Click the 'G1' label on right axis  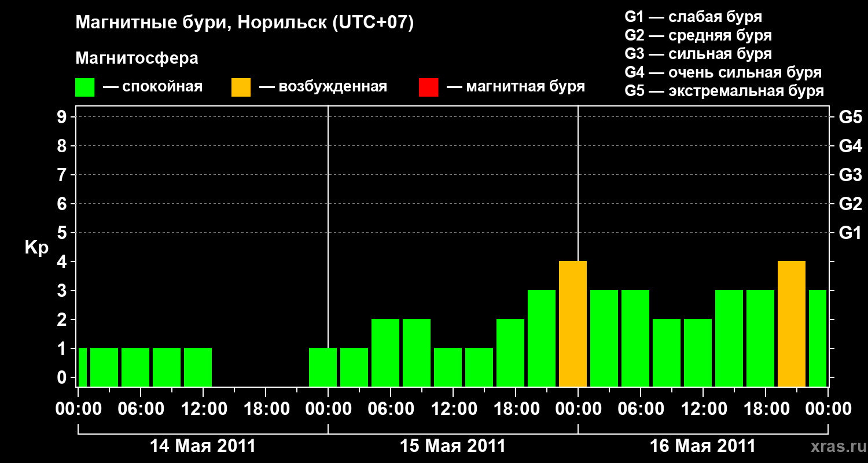pyautogui.click(x=850, y=233)
